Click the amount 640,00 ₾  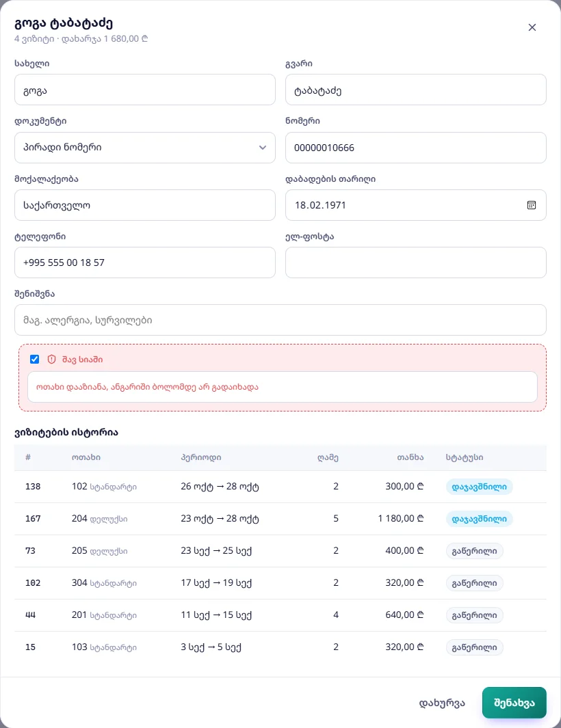coord(404,615)
